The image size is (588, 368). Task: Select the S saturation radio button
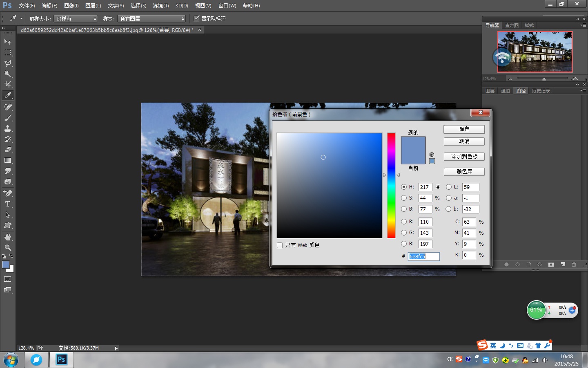[404, 198]
